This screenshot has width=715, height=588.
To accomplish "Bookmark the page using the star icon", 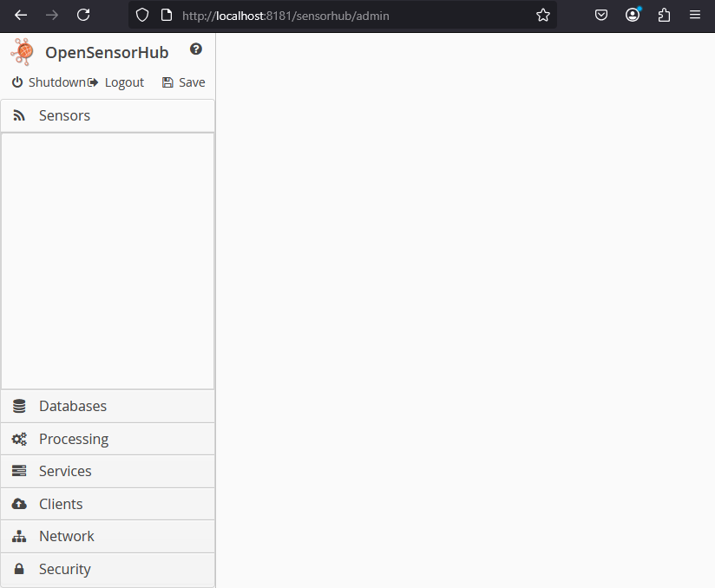I will point(543,15).
